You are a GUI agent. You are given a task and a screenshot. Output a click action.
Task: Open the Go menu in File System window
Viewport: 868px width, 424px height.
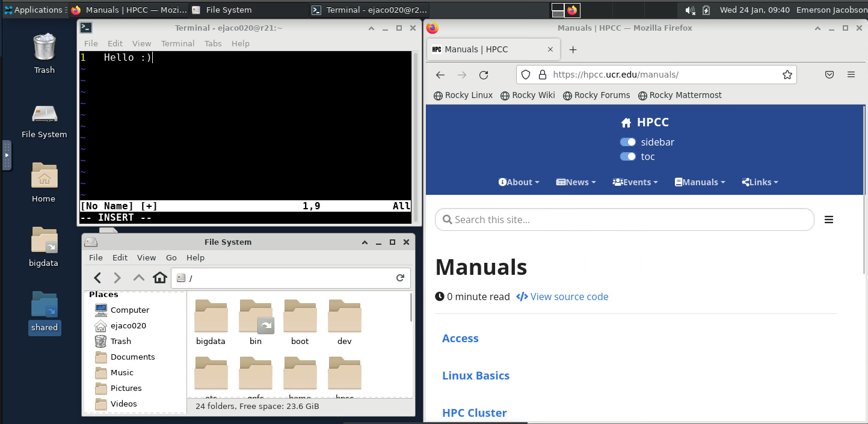pos(171,257)
